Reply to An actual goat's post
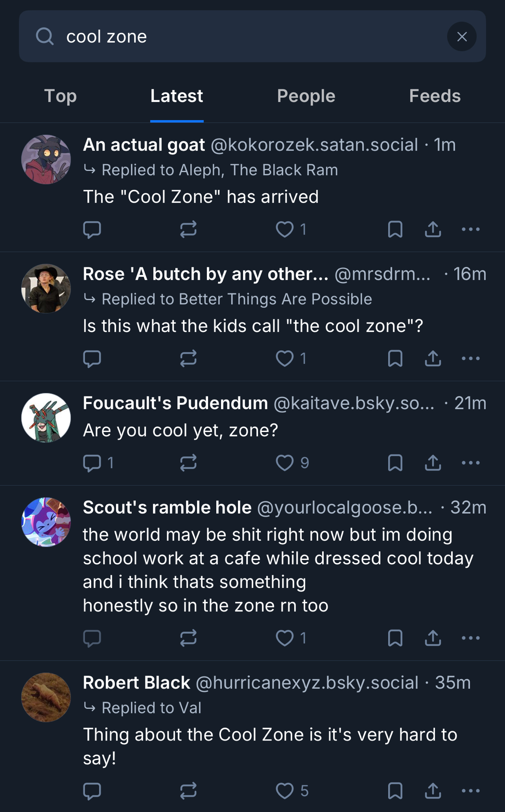 click(92, 229)
